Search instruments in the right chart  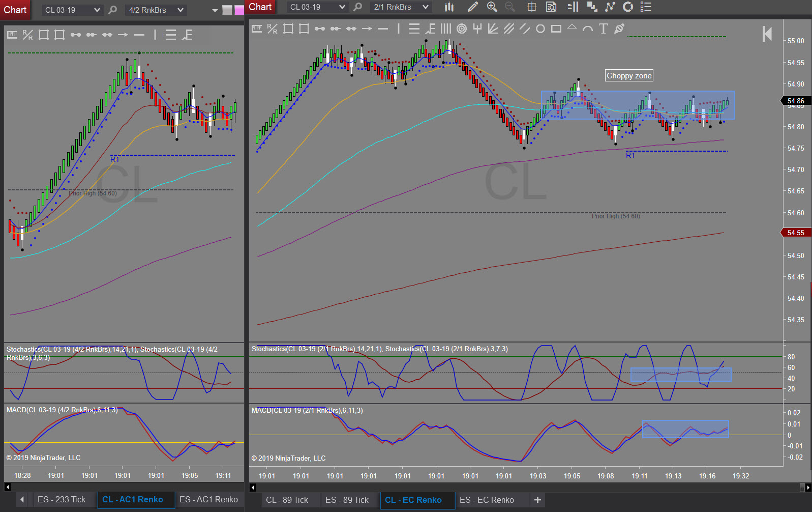tap(358, 7)
